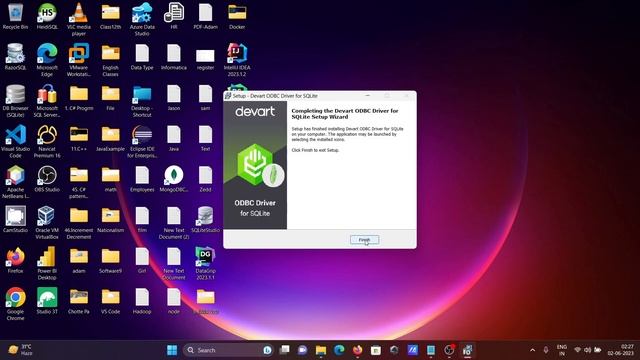The width and height of the screenshot is (640, 360).
Task: Select the CamStudio desktop shortcut
Action: pyautogui.click(x=16, y=219)
